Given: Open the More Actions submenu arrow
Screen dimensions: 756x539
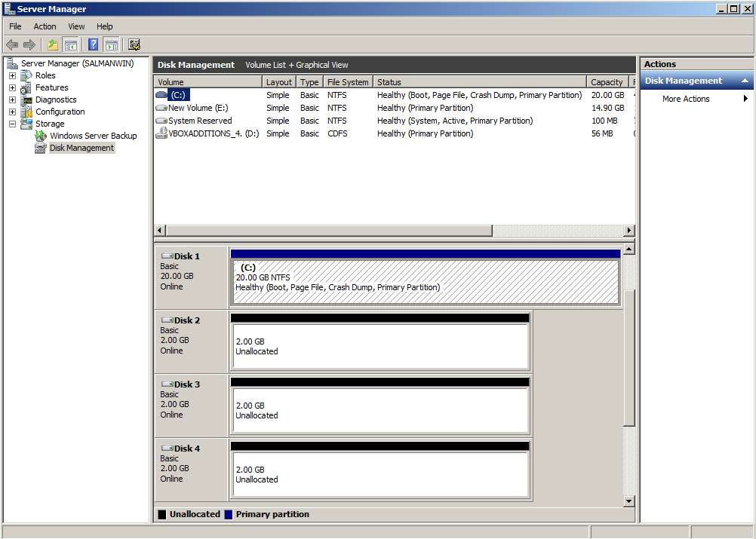Looking at the screenshot, I should click(x=745, y=98).
